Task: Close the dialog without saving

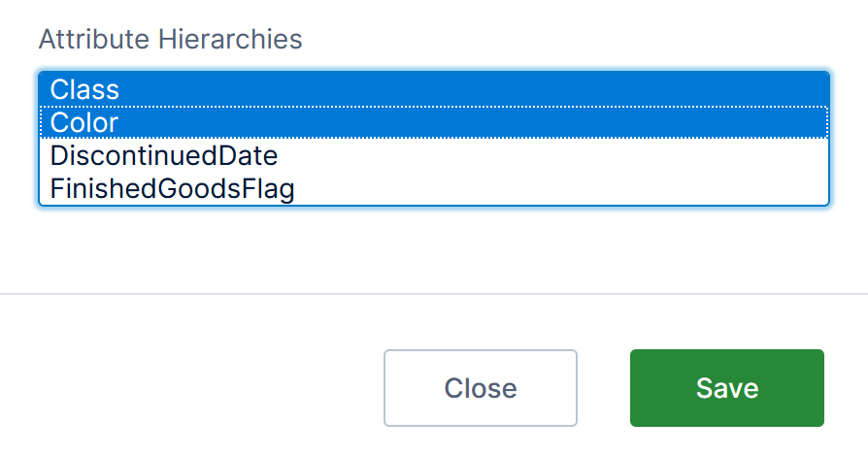Action: 481,388
